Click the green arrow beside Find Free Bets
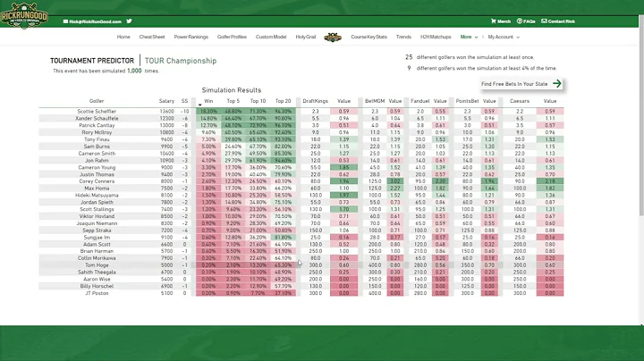This screenshot has width=644, height=361. (x=557, y=84)
